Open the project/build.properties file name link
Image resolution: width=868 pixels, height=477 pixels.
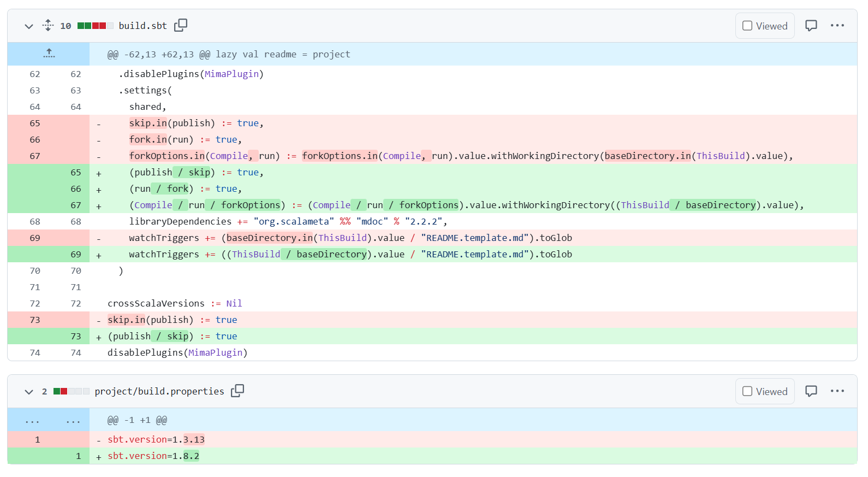pos(159,391)
